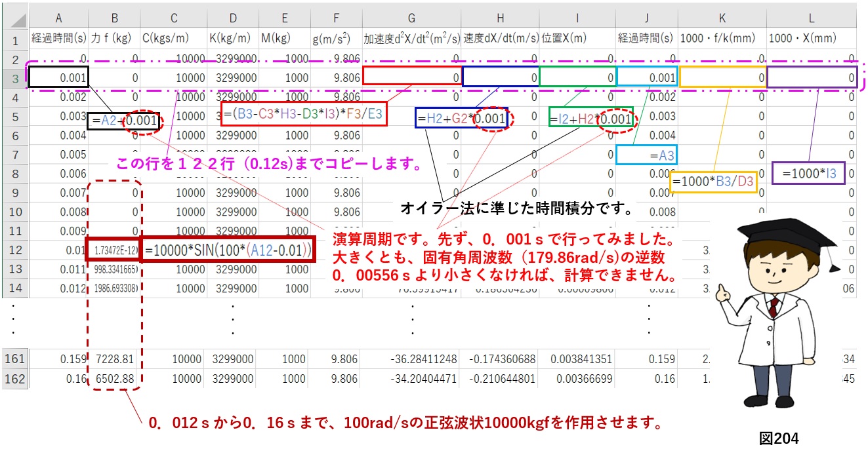Select row header 12
Viewport: 868px width, 449px height.
(14, 250)
